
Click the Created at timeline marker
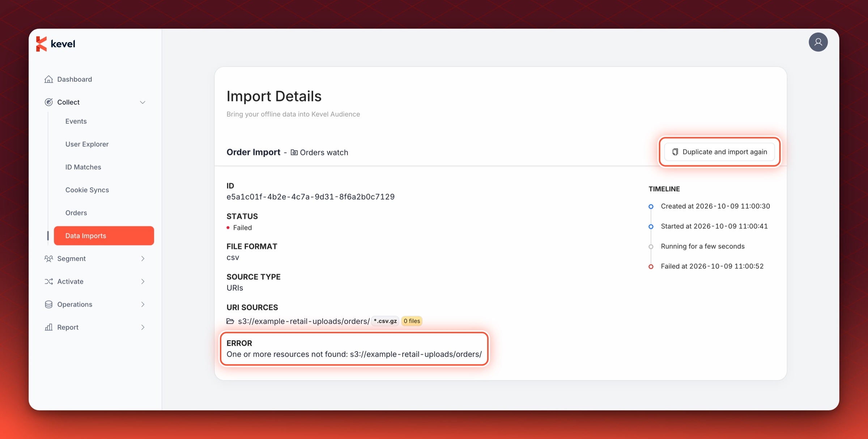(x=651, y=206)
